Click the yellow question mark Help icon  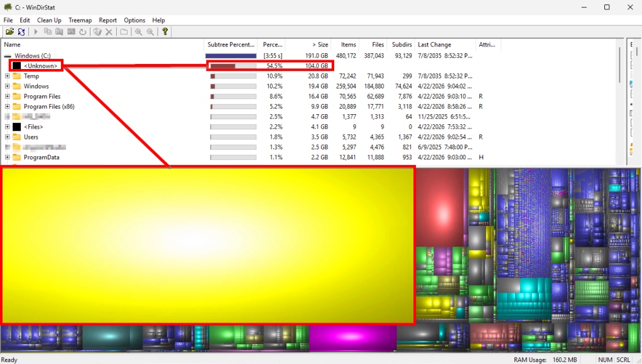[x=165, y=32]
